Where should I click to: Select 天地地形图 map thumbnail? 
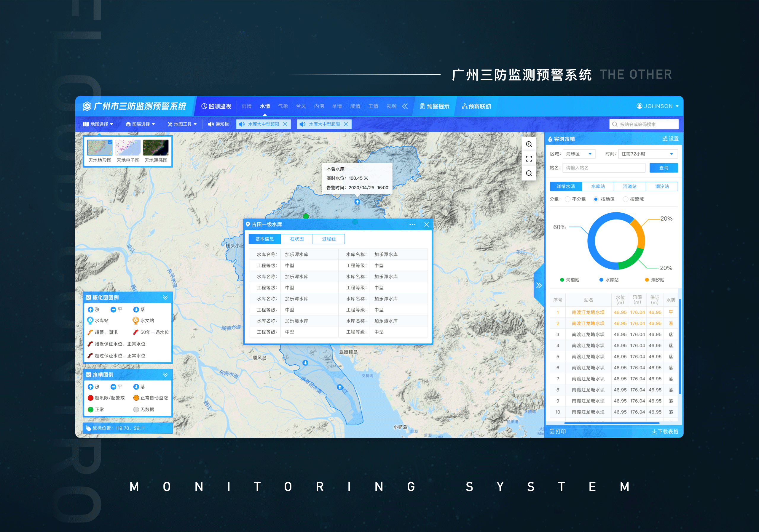click(100, 148)
